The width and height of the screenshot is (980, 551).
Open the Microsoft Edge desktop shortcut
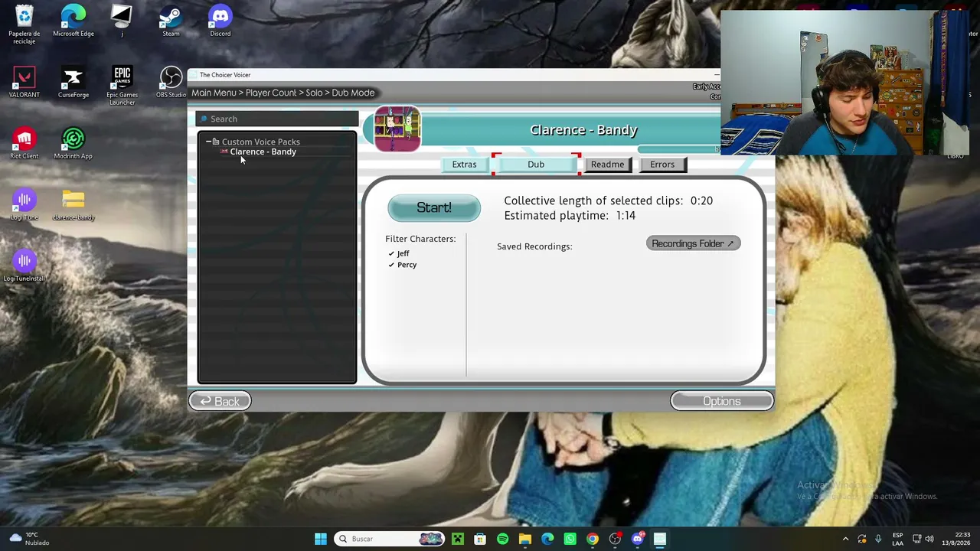click(73, 21)
